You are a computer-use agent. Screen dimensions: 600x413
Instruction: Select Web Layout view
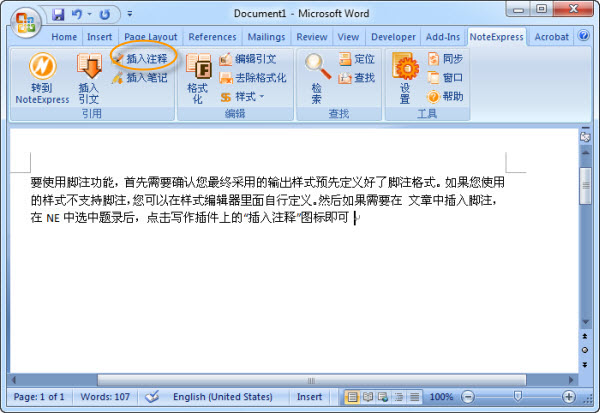point(383,397)
